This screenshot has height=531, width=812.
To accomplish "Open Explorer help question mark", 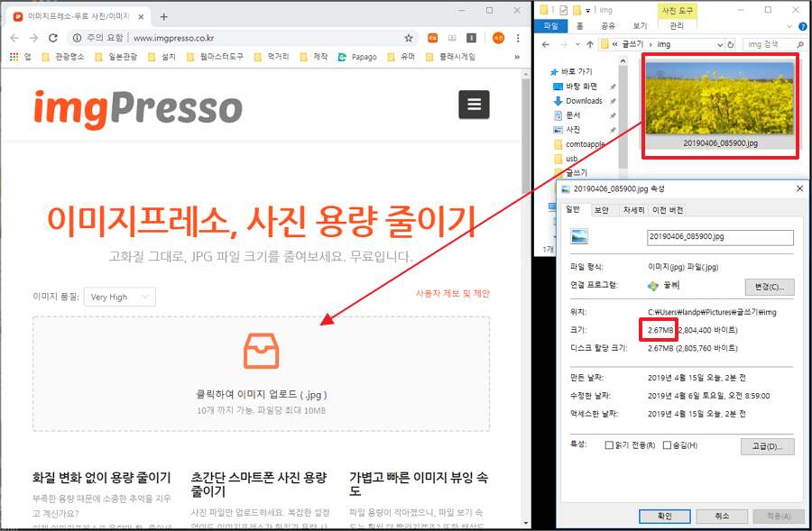I will point(803,26).
